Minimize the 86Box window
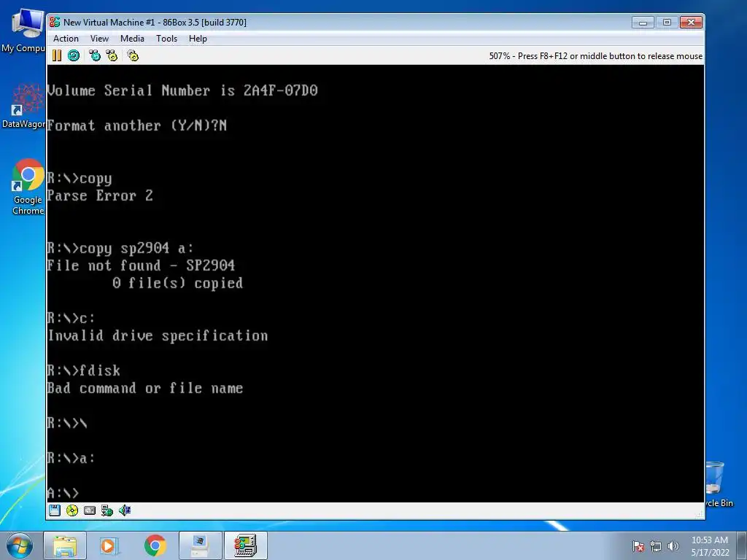 pos(643,23)
